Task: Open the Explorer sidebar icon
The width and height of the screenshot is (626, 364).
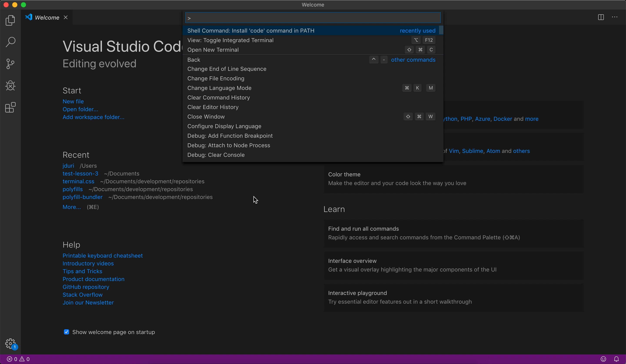Action: click(10, 20)
